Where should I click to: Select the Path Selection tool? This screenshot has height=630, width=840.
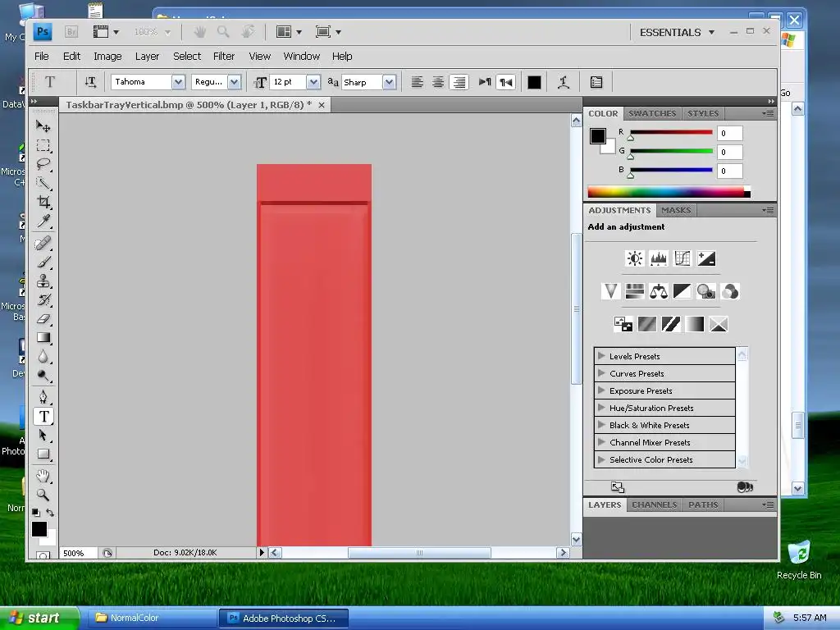[x=43, y=435]
